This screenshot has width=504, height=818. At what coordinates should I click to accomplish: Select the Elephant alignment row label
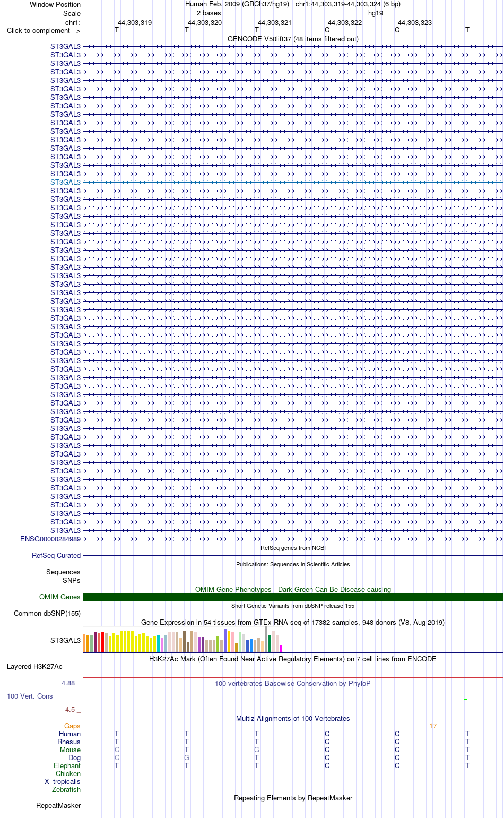click(x=67, y=765)
